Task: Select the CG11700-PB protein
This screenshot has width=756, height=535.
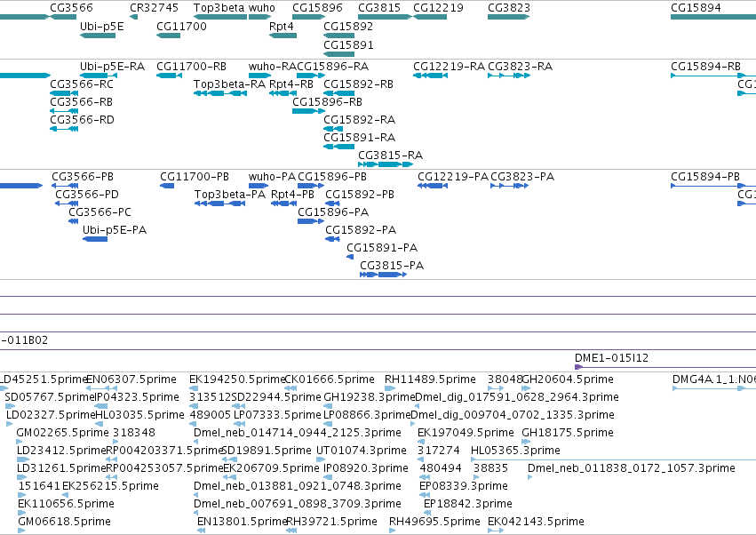Action: click(195, 177)
